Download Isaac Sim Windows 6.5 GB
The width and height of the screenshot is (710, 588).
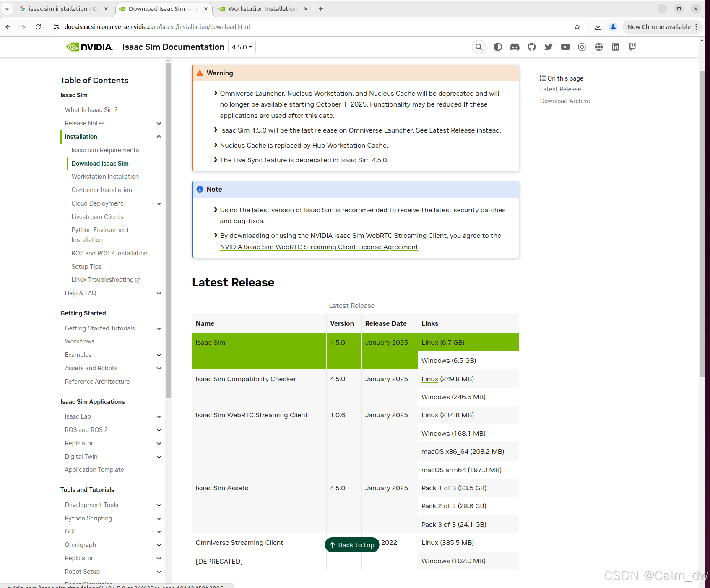436,361
